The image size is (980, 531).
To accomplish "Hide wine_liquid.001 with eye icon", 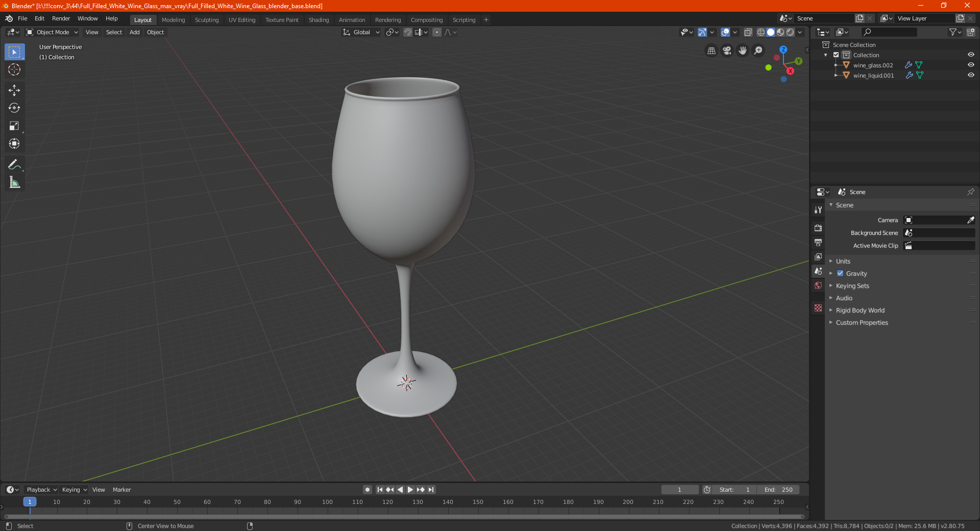I will pos(971,75).
